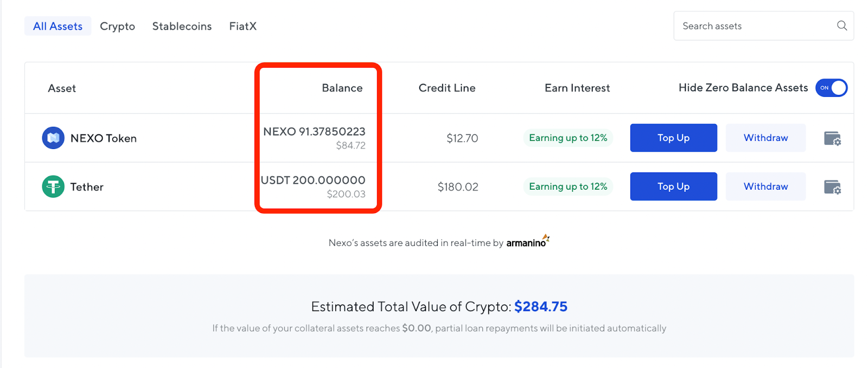Click the $284.75 estimated total value
Screen dimensions: 868x368
coord(540,307)
